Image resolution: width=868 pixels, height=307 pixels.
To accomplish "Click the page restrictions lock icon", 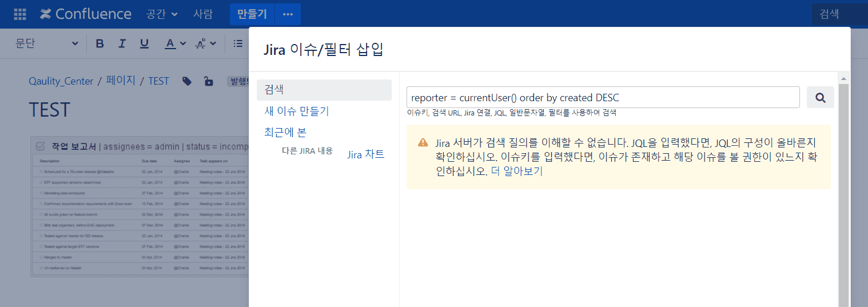I will pos(209,81).
